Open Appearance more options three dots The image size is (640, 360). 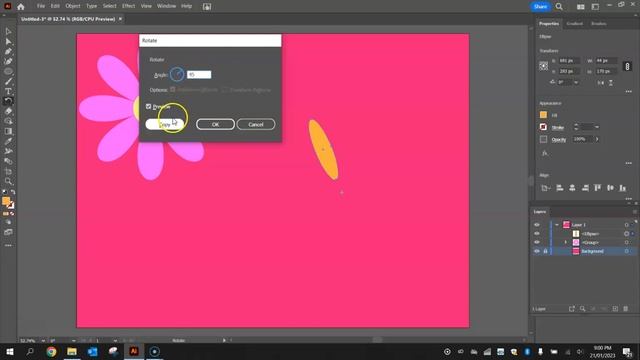tap(629, 163)
